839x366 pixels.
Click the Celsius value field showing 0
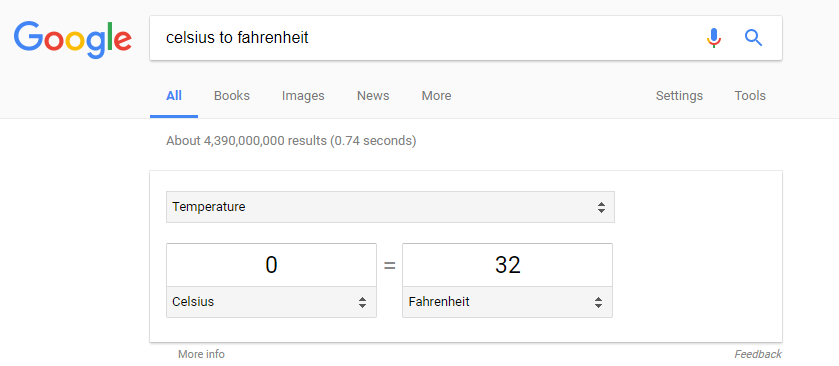click(x=271, y=265)
